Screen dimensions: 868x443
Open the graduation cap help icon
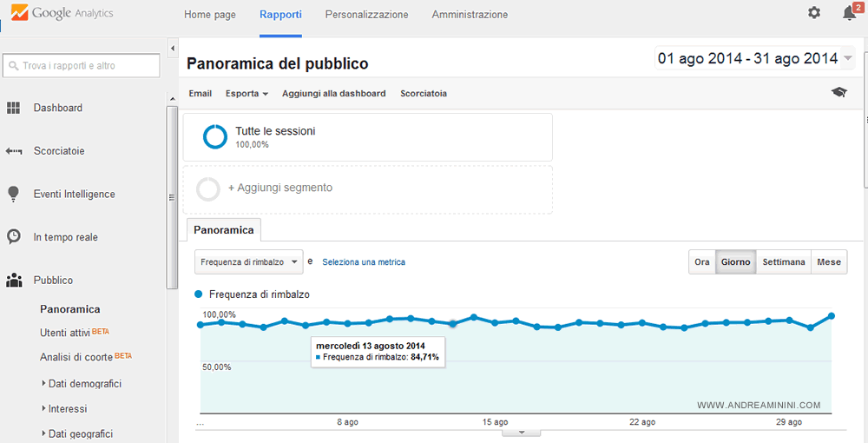[838, 93]
